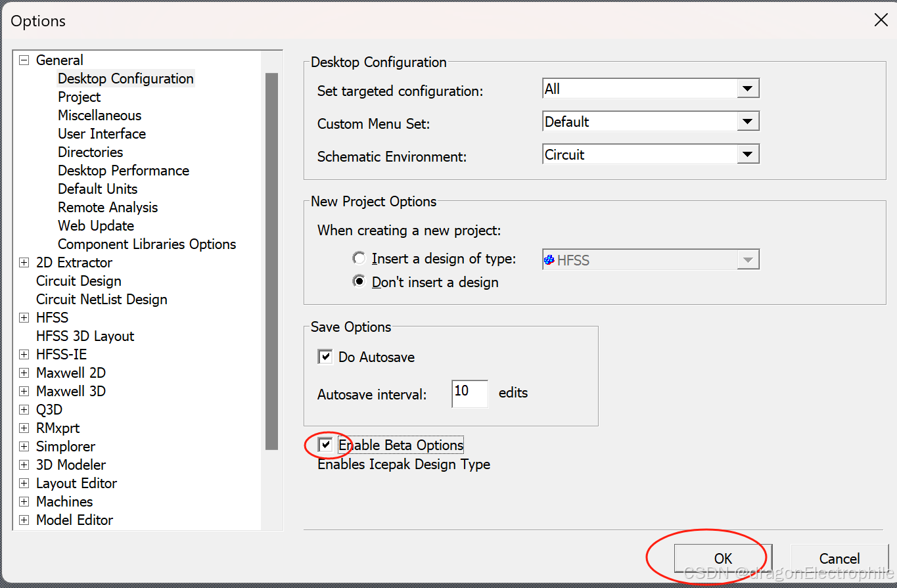Select Desktop Performance item
The image size is (897, 588).
click(x=124, y=171)
